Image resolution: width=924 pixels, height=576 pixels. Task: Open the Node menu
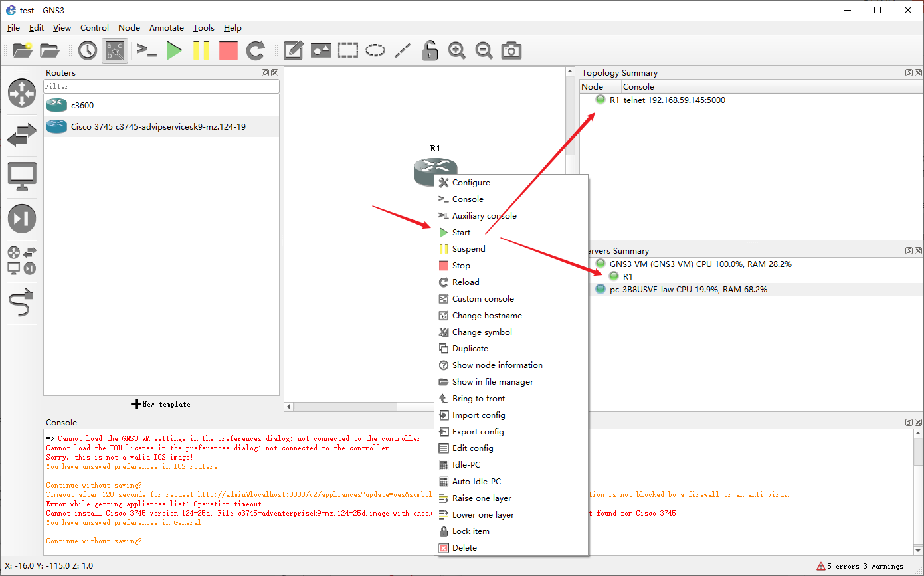[x=129, y=28]
